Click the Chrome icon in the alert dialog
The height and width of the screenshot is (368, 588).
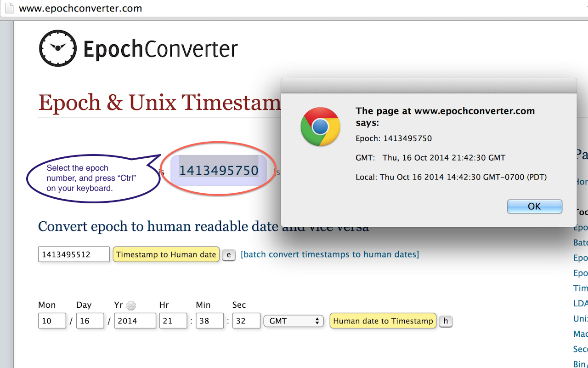(x=320, y=126)
